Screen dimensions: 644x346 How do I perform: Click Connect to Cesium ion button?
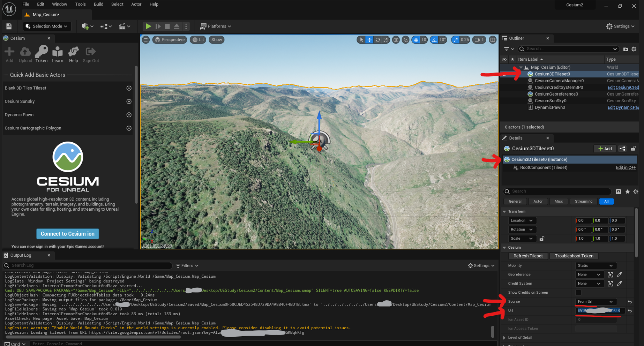(x=67, y=234)
